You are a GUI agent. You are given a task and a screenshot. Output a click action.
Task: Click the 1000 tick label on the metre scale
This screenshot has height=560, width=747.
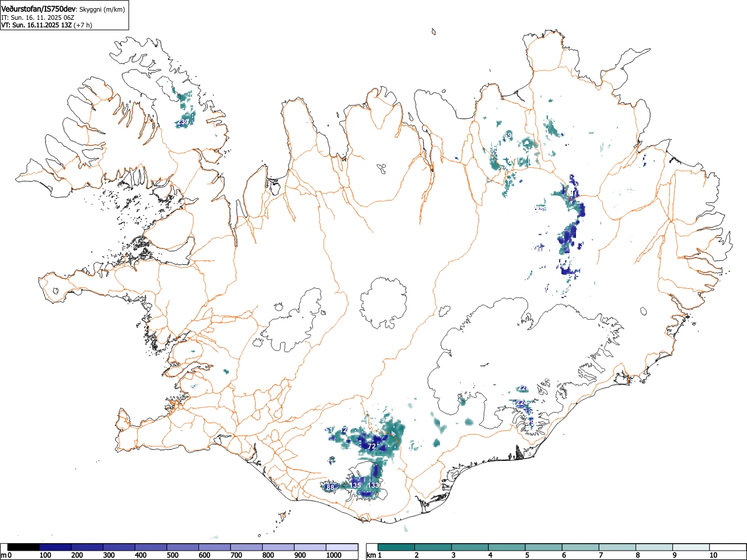coord(334,556)
